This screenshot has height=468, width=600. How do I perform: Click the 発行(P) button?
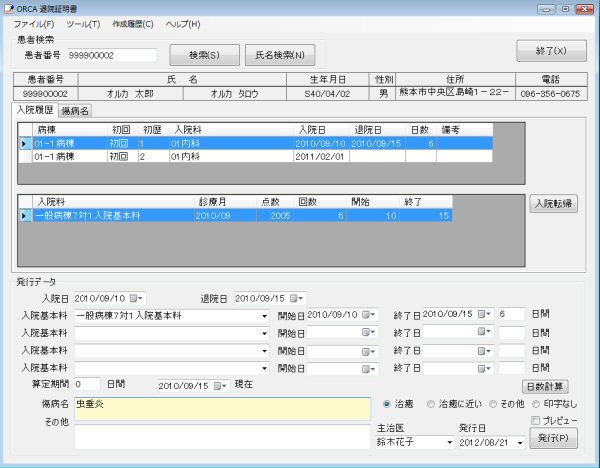(553, 438)
